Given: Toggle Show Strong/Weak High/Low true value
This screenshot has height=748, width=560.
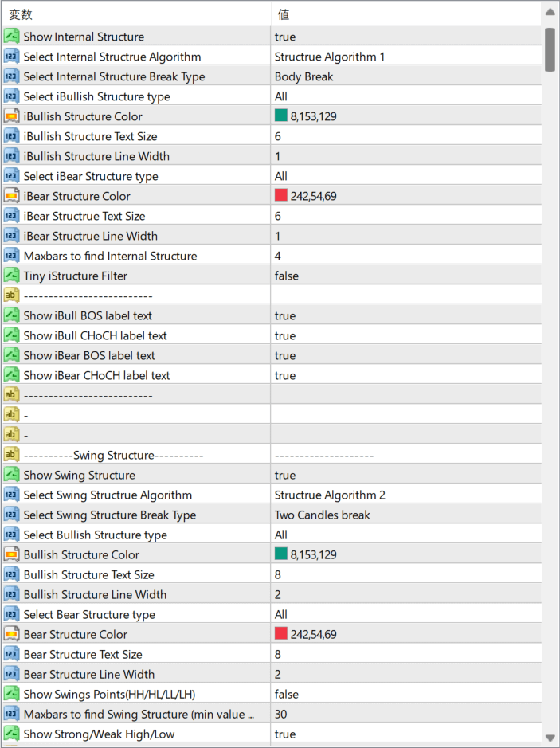Looking at the screenshot, I should (x=406, y=734).
